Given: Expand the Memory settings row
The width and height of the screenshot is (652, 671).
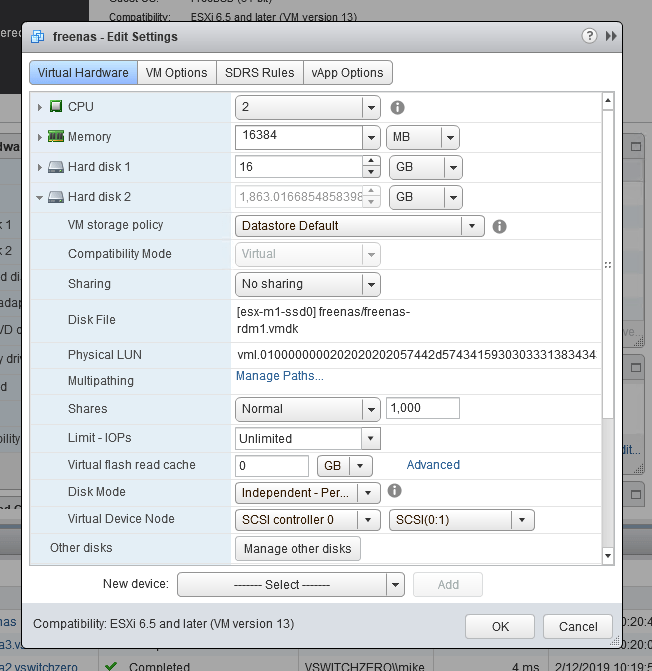Looking at the screenshot, I should pos(40,137).
